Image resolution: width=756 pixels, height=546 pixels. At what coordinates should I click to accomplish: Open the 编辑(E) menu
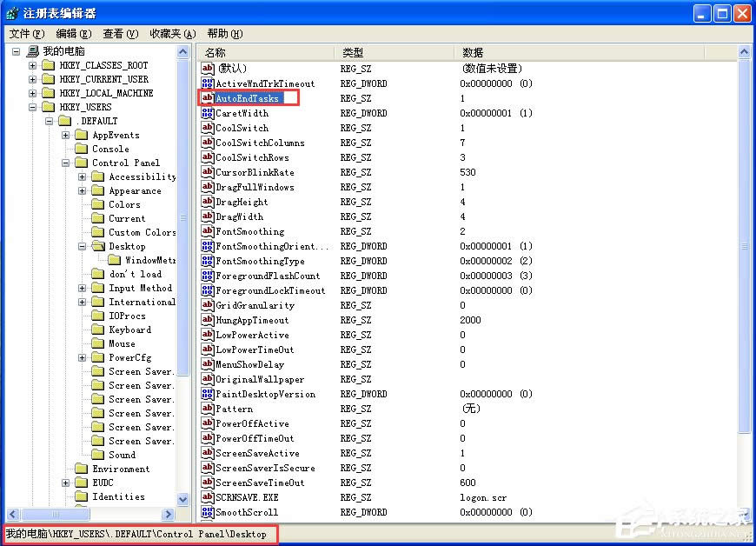(x=73, y=34)
